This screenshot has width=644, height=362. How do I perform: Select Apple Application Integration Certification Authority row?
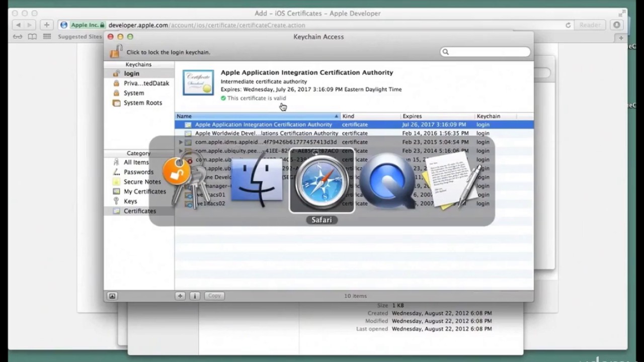354,125
